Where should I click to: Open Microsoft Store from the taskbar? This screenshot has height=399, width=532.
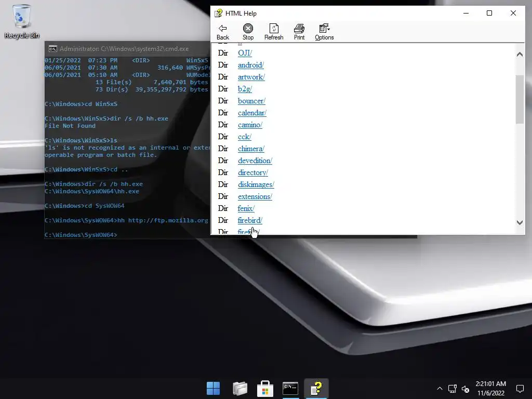point(265,388)
